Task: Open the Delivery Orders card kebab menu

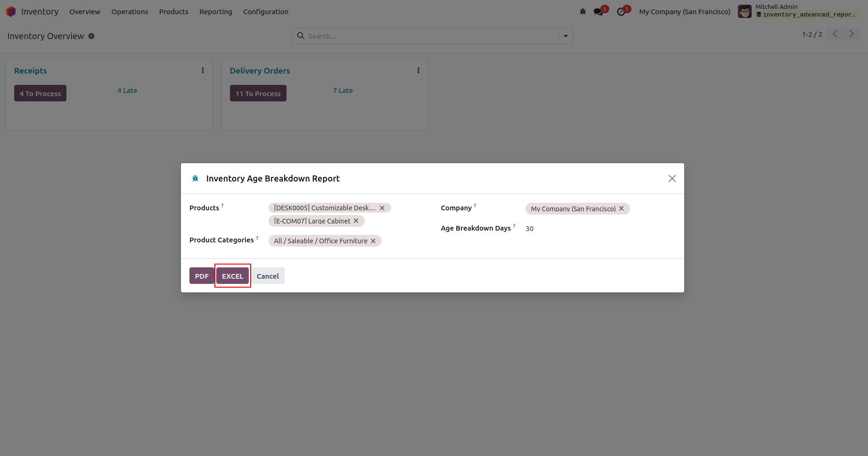Action: 418,71
